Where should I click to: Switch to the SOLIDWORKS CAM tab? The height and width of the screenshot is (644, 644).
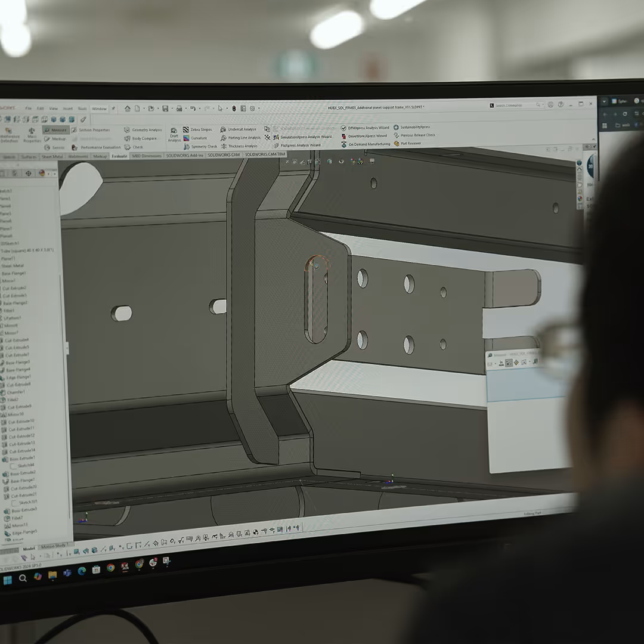(x=224, y=155)
